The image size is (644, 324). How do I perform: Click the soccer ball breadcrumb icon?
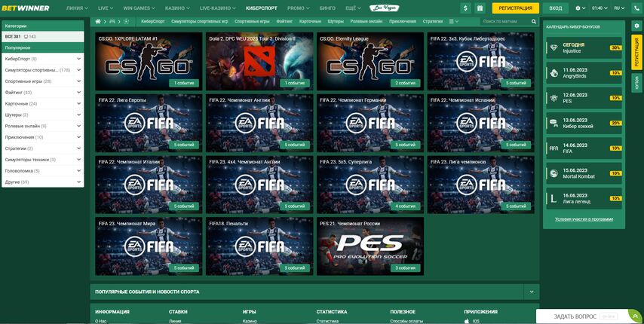tap(126, 21)
